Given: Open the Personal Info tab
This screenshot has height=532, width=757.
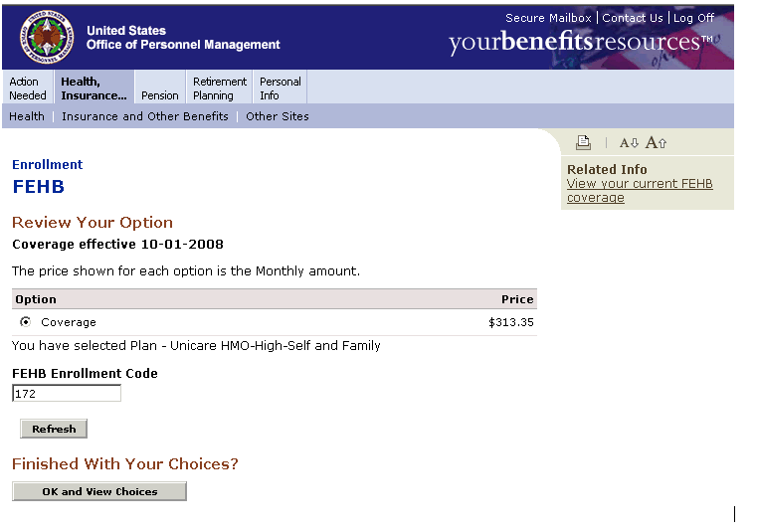Looking at the screenshot, I should 281,89.
